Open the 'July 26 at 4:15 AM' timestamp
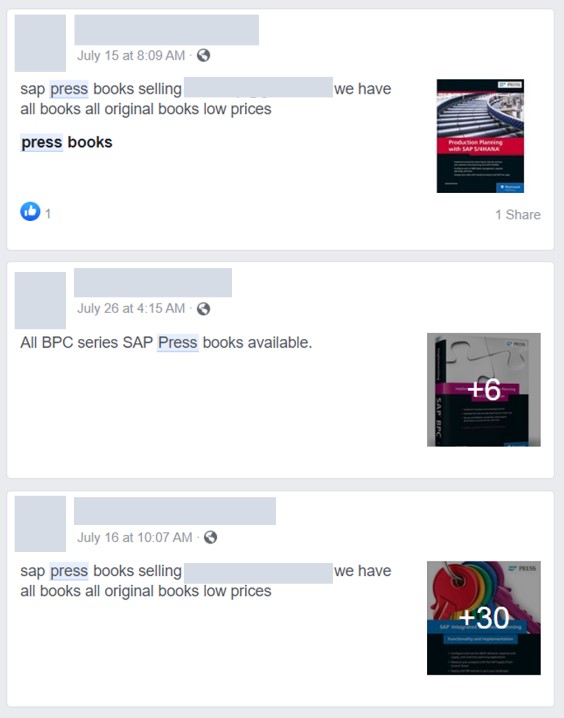This screenshot has width=564, height=718. pos(131,309)
